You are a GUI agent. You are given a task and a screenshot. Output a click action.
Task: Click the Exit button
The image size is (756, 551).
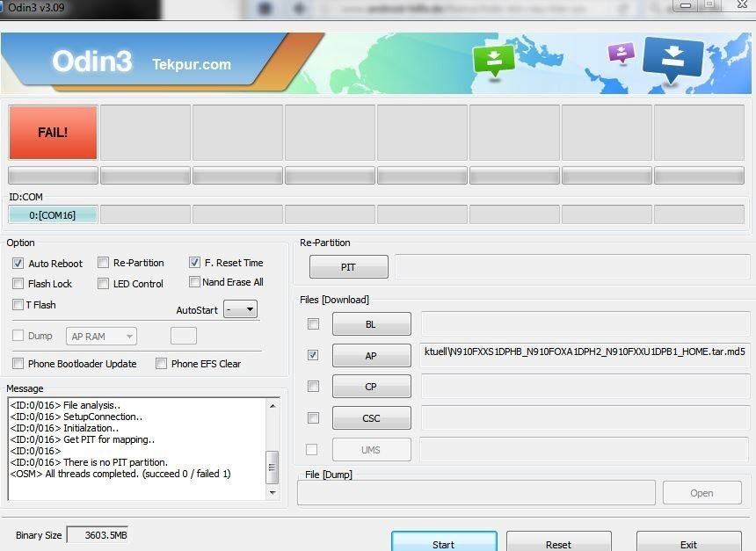(689, 542)
